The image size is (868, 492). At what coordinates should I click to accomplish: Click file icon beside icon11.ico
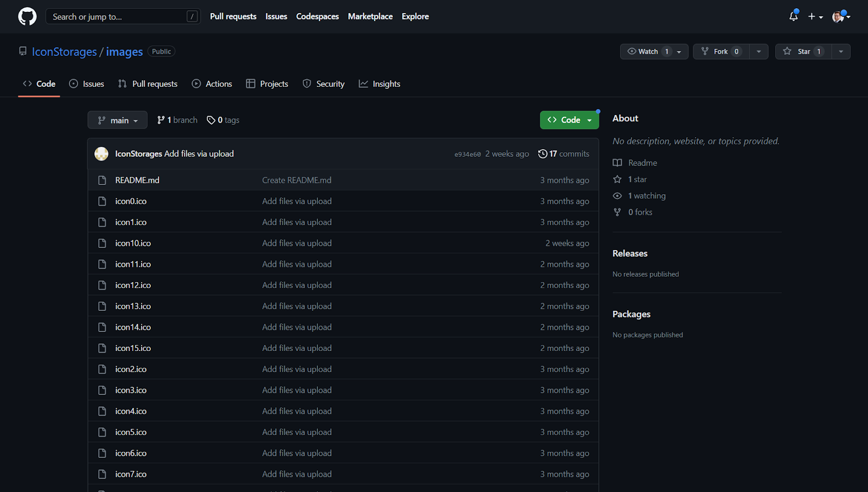[102, 264]
